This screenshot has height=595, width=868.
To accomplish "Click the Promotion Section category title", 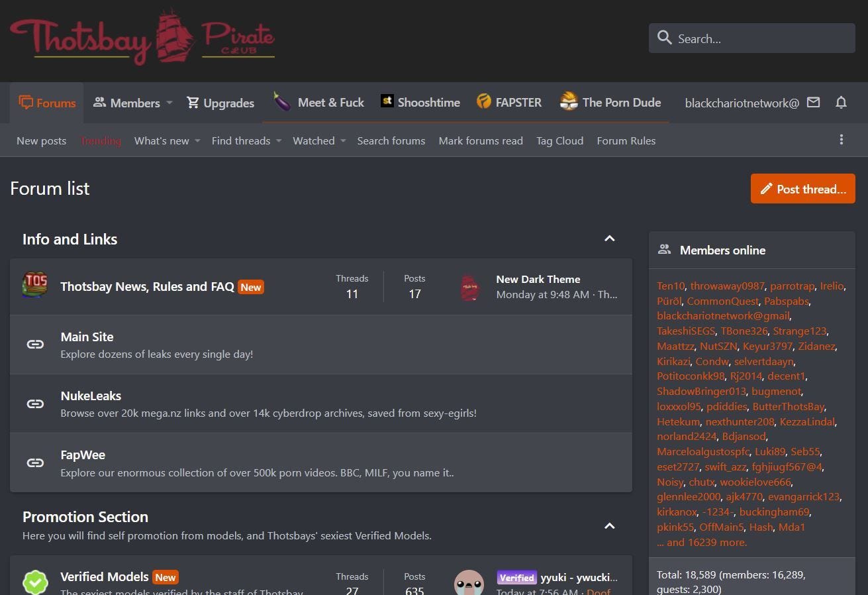I will click(85, 517).
